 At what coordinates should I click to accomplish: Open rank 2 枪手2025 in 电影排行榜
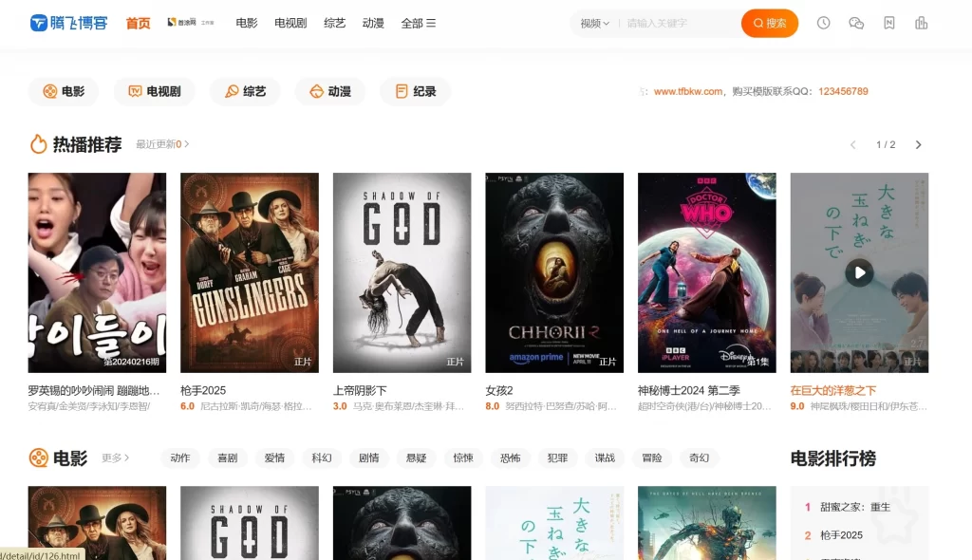pyautogui.click(x=841, y=534)
